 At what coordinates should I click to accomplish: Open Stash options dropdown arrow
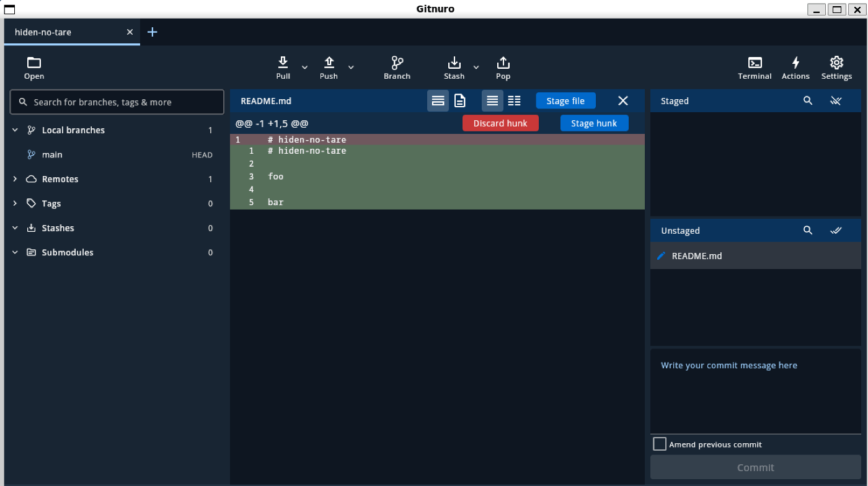point(476,67)
